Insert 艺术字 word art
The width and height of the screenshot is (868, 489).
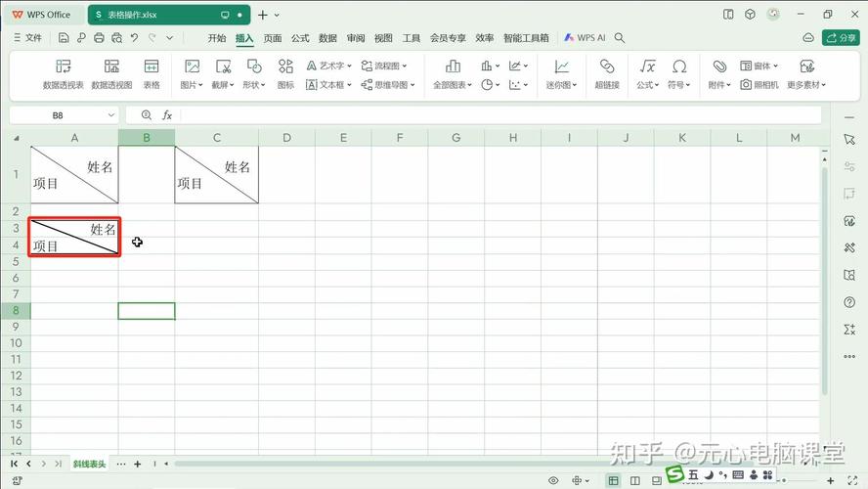pyautogui.click(x=328, y=66)
